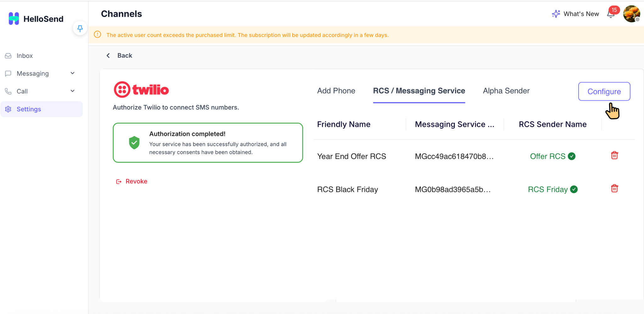The width and height of the screenshot is (644, 314).
Task: Switch to the Alpha Sender tab
Action: tap(506, 91)
